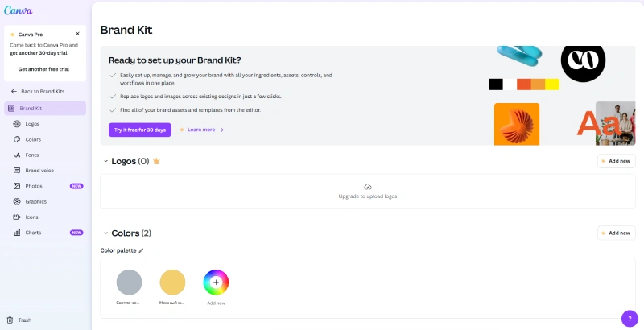644x330 pixels.
Task: Click the Icons sidebar icon
Action: click(x=17, y=217)
